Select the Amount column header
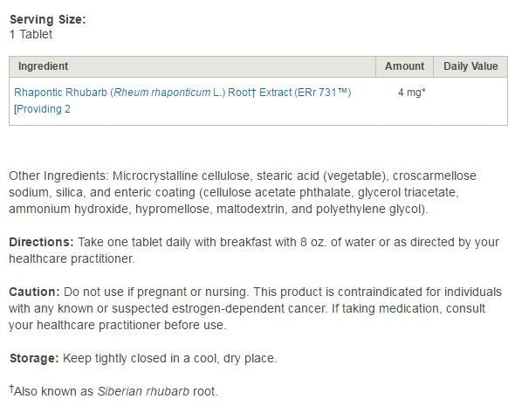This screenshot has height=420, width=515. coord(404,66)
